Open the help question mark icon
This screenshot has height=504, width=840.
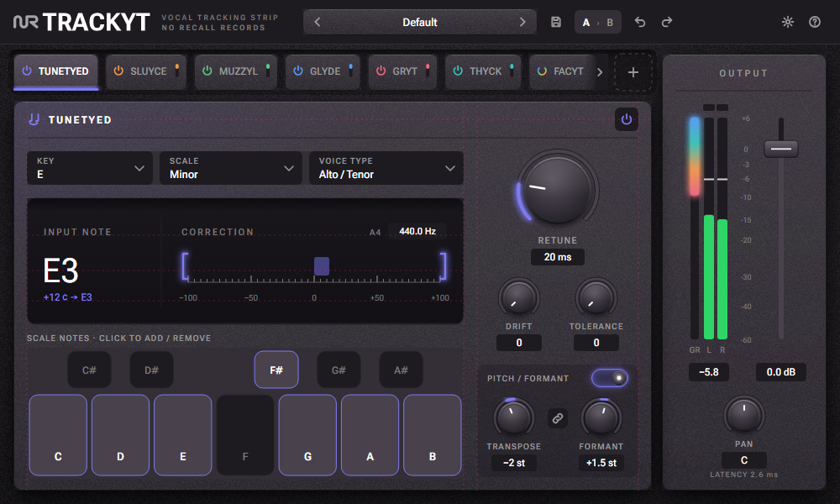(x=815, y=22)
